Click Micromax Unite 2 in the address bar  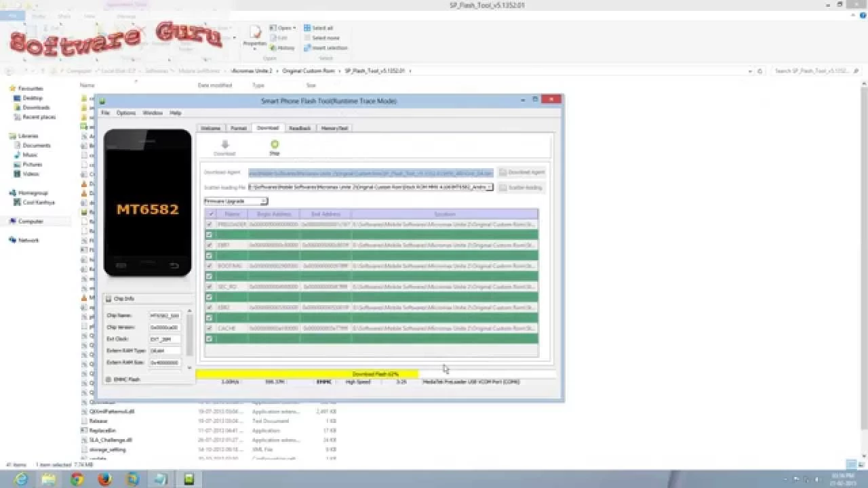252,70
